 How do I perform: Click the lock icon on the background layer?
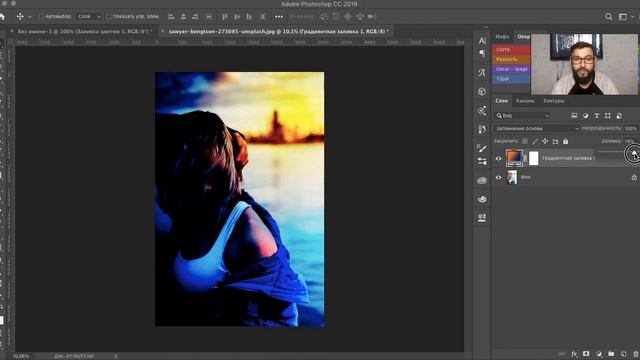(x=634, y=177)
